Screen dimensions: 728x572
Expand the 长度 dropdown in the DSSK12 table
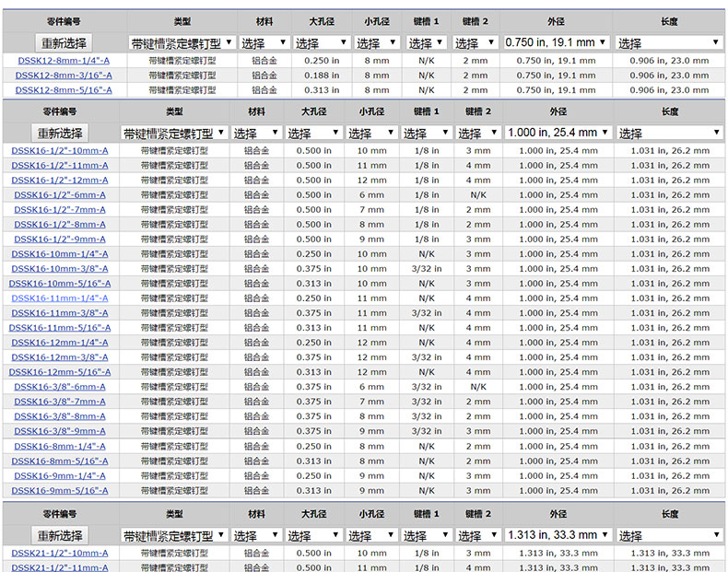[x=668, y=43]
